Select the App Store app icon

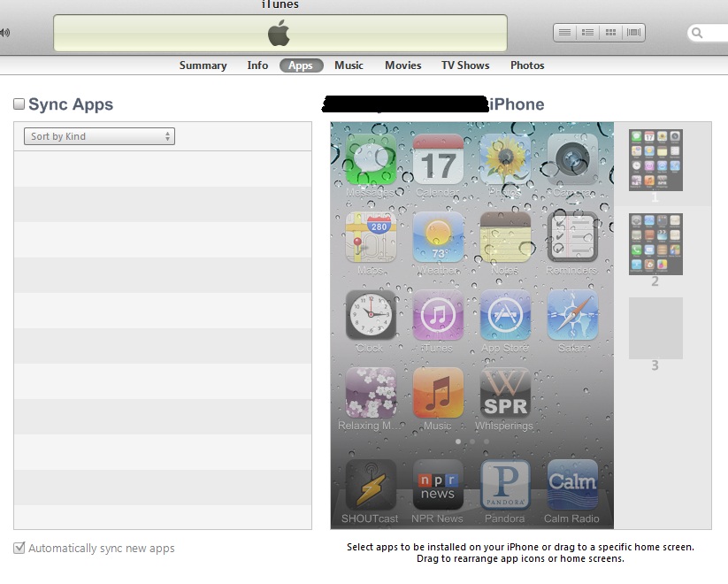coord(505,315)
